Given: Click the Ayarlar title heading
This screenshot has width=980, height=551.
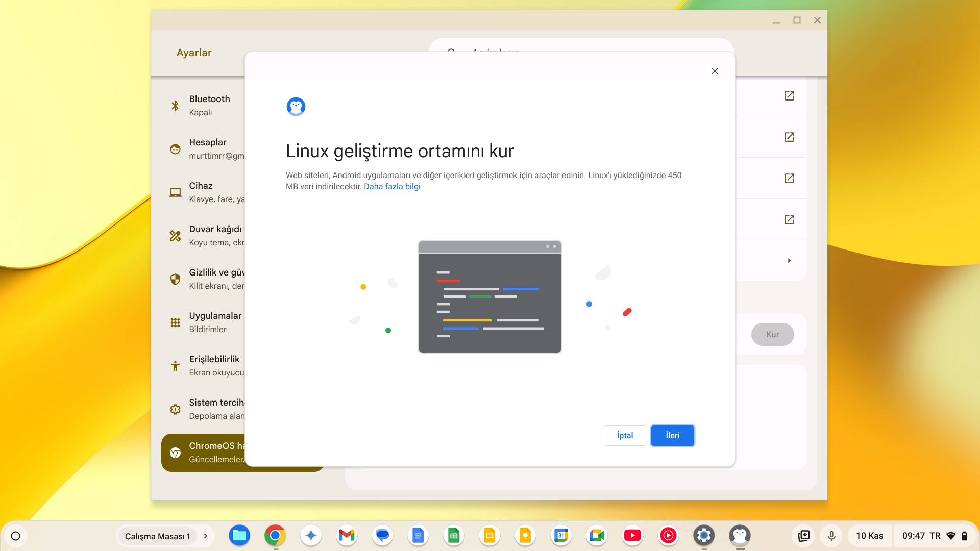Looking at the screenshot, I should [194, 53].
